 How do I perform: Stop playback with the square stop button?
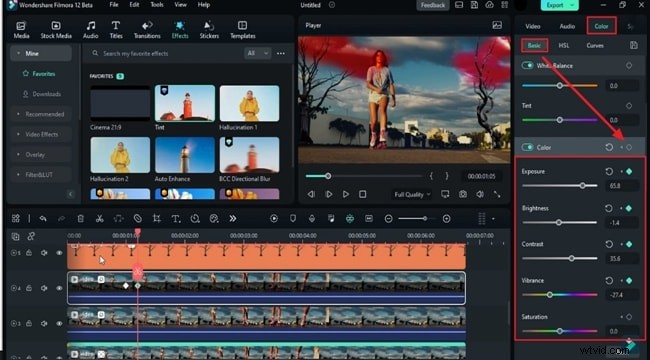[x=363, y=194]
